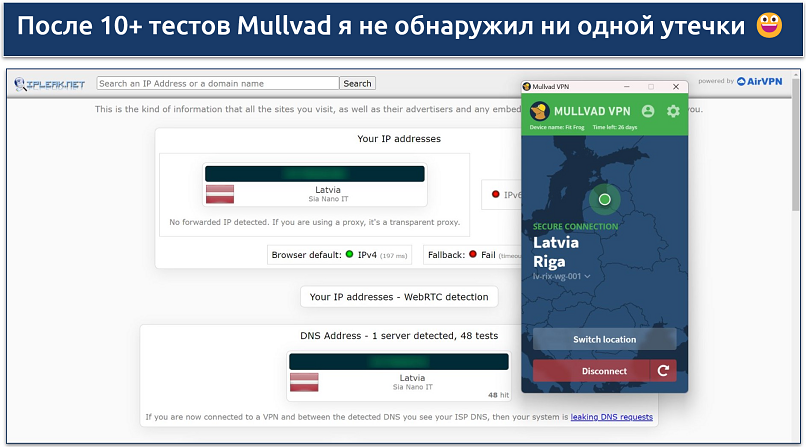Click 'Device name: Fit Frog' text
This screenshot has width=806, height=447.
[557, 127]
